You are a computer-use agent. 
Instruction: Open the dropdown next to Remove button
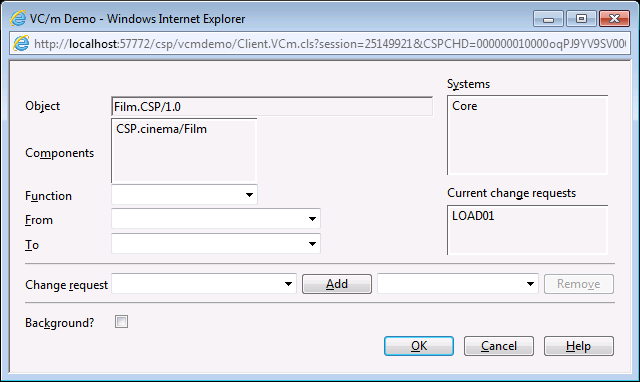(458, 284)
